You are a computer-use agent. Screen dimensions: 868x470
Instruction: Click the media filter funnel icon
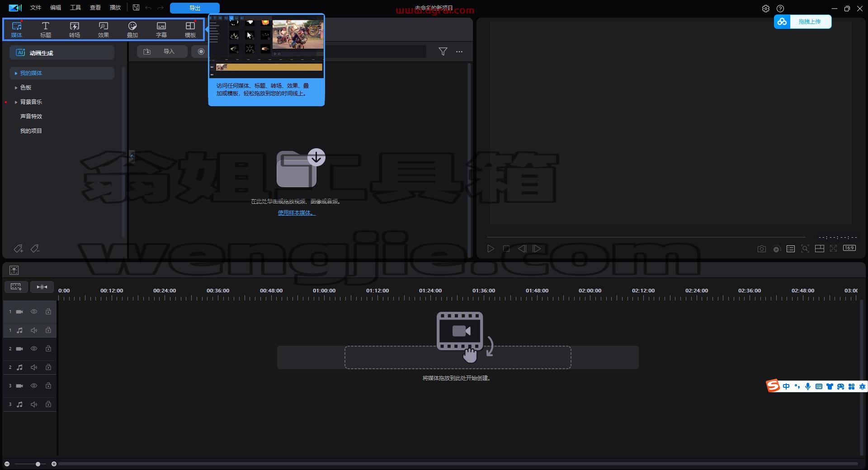tap(443, 52)
